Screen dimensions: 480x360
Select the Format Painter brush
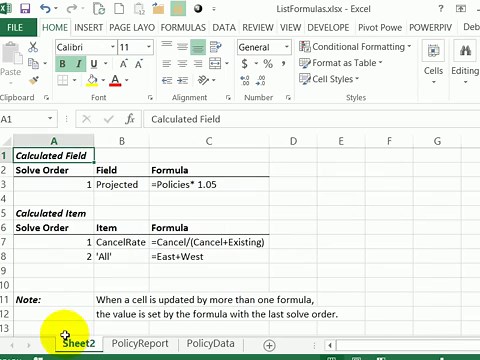click(x=34, y=80)
